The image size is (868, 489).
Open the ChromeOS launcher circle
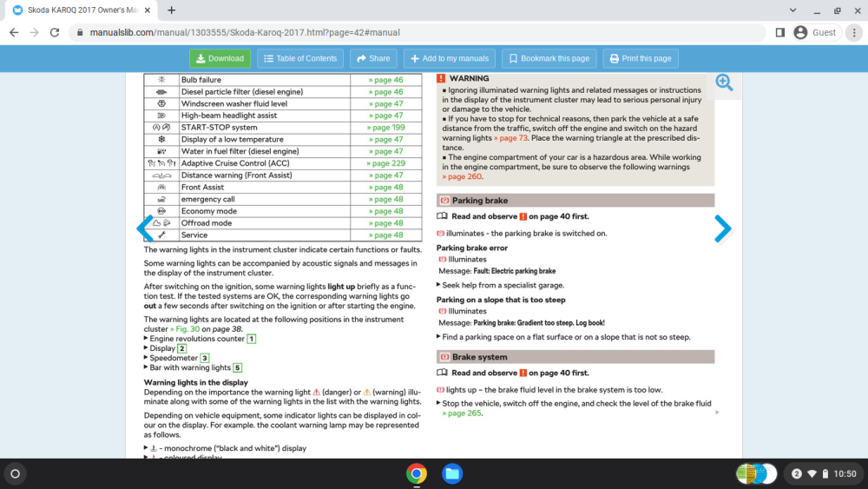pos(15,473)
